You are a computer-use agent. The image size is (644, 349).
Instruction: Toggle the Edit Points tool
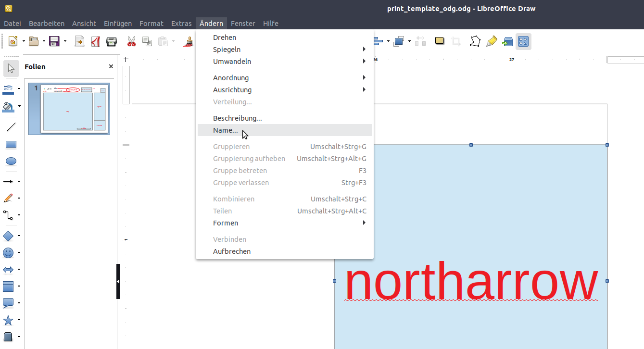point(475,41)
